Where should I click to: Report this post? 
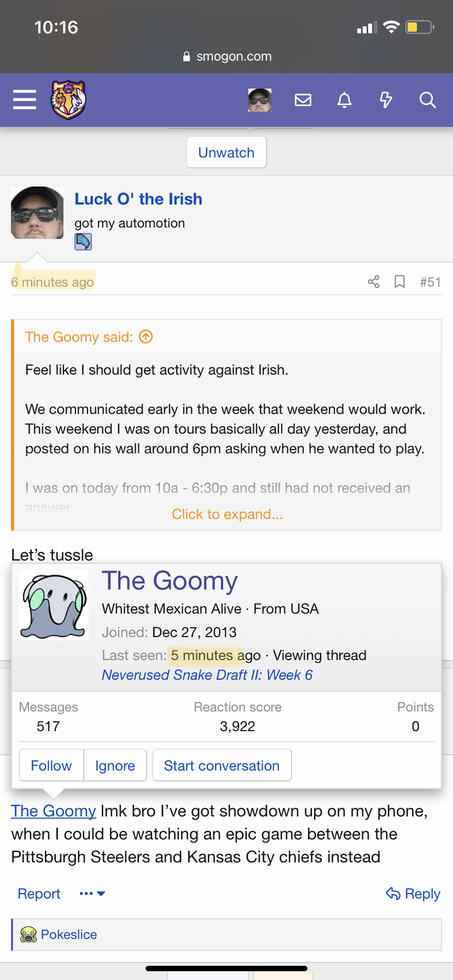pyautogui.click(x=39, y=894)
